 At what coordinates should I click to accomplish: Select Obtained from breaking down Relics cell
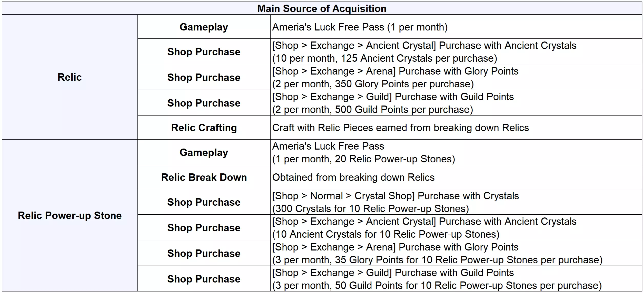click(x=353, y=177)
